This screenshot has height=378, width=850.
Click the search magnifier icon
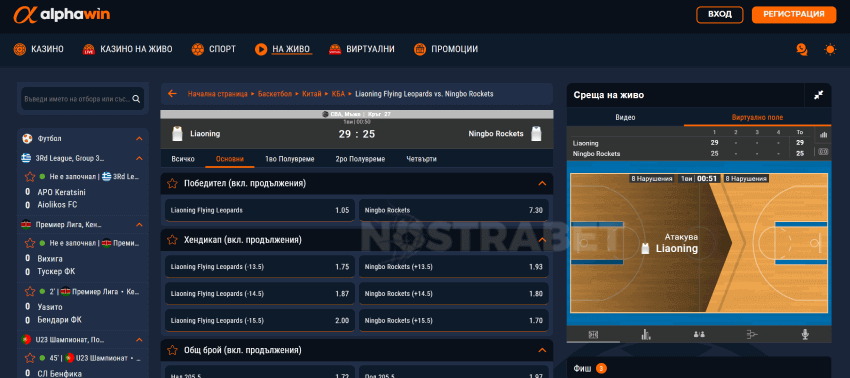pos(136,99)
